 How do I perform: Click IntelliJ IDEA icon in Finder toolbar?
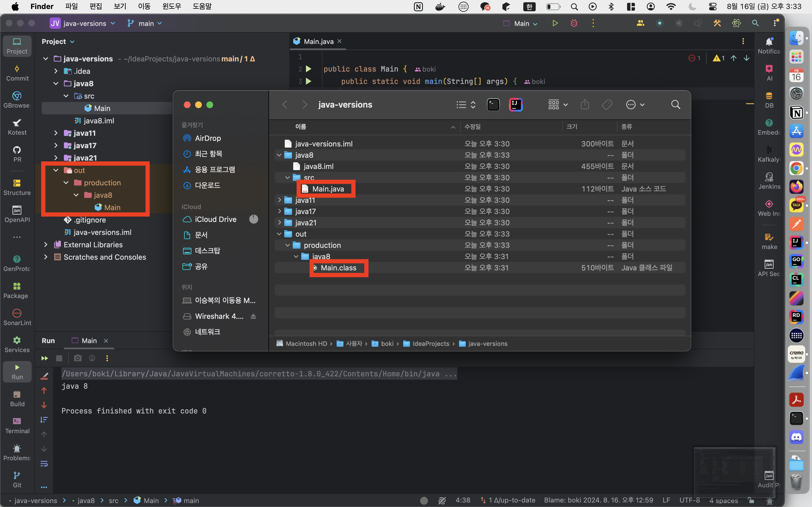pos(515,104)
